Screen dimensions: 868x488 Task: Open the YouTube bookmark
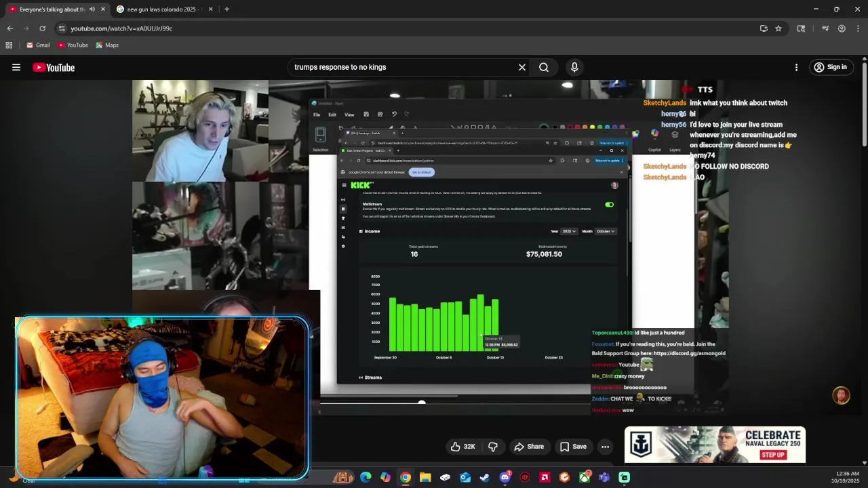[73, 45]
